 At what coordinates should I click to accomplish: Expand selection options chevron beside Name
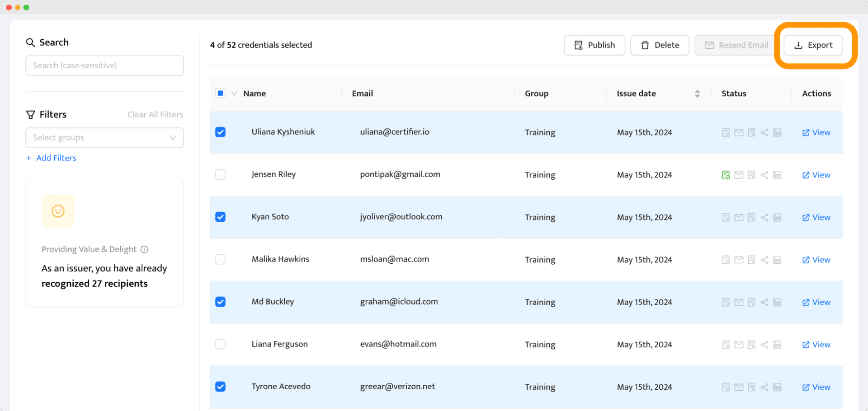tap(234, 93)
